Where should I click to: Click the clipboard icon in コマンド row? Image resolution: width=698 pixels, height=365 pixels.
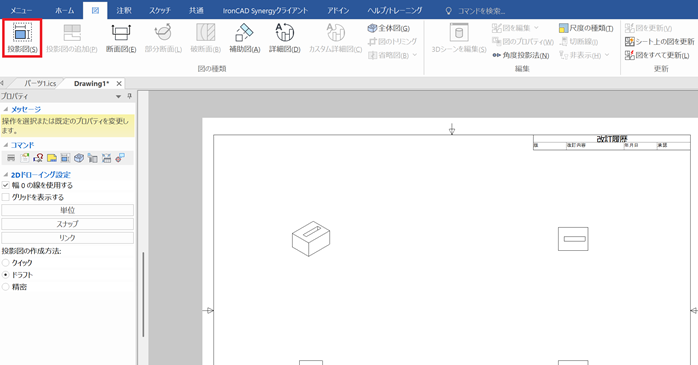click(24, 158)
